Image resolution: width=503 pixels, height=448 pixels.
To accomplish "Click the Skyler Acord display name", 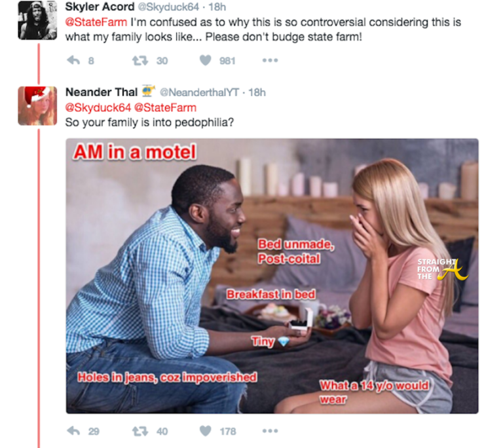I will click(100, 7).
